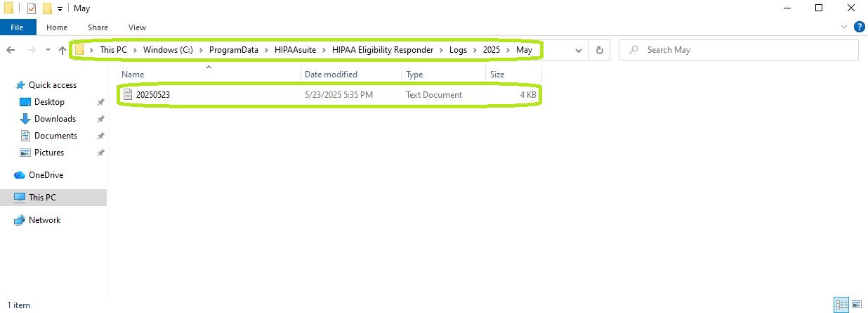Viewport: 868px width, 313px height.
Task: Click 2025 breadcrumb in address bar
Action: click(492, 50)
